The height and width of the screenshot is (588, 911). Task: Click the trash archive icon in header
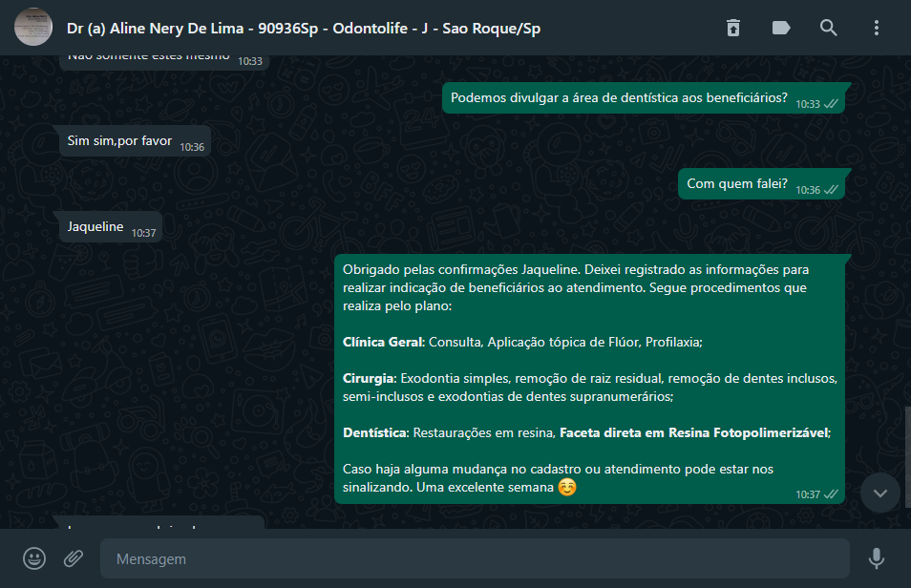(x=733, y=28)
